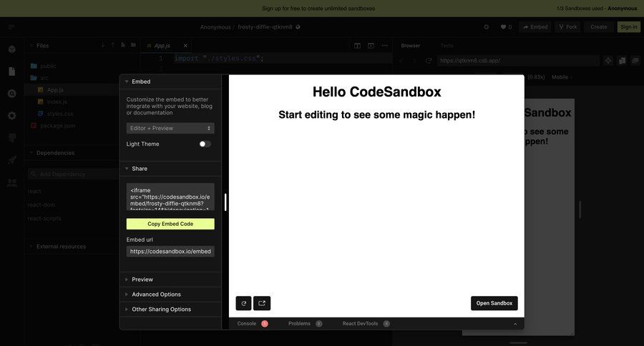Click the split editor icon
644x346 pixels.
[x=357, y=46]
